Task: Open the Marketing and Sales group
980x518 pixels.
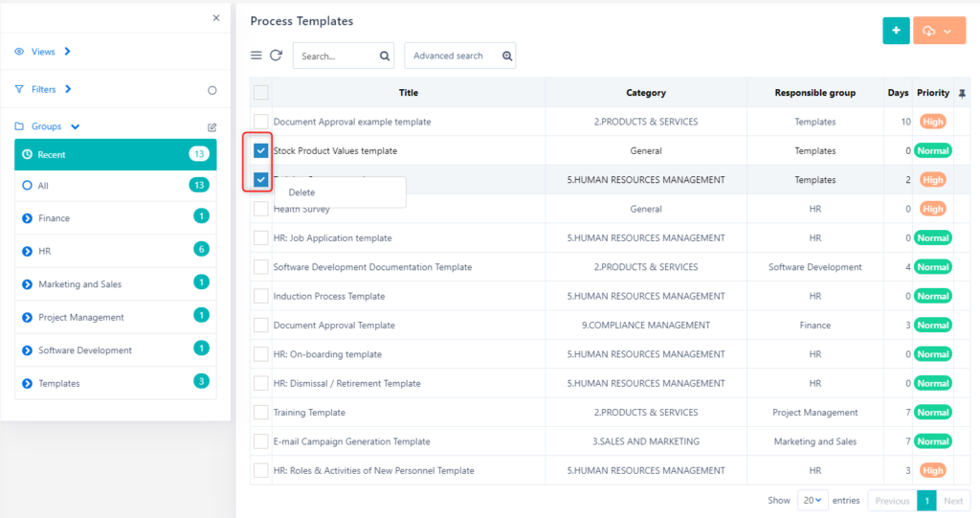Action: [116, 284]
